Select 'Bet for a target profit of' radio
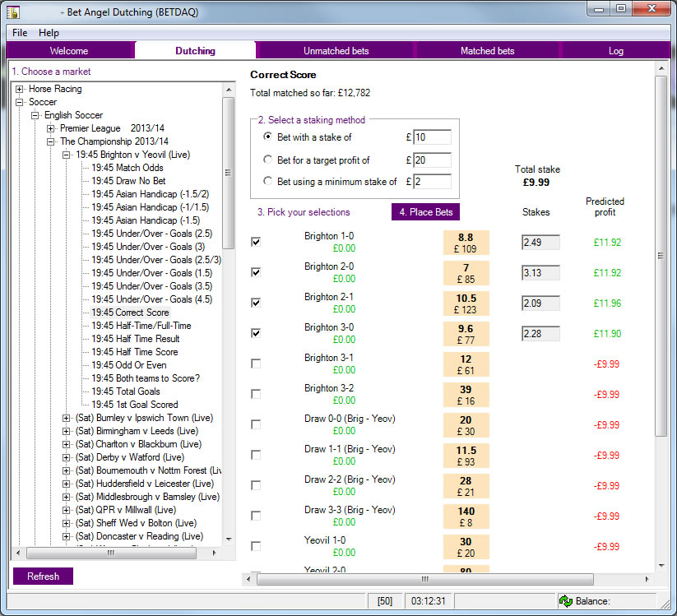Image resolution: width=677 pixels, height=616 pixels. coord(268,160)
